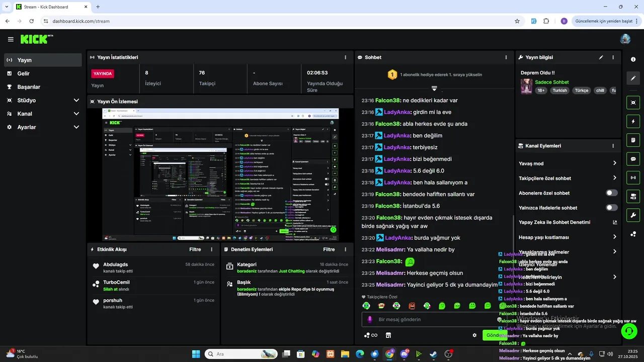The height and width of the screenshot is (362, 644).
Task: Click the Turkish tag chip
Action: click(x=559, y=90)
